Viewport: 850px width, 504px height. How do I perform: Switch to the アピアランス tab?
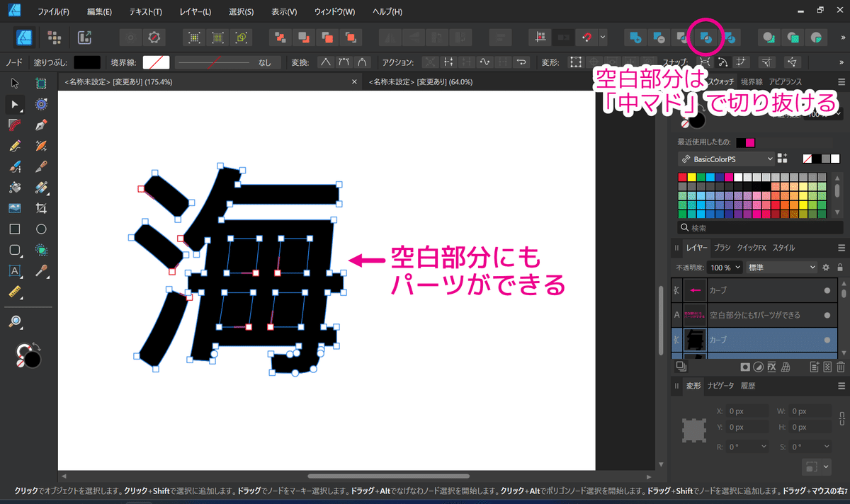(x=786, y=82)
